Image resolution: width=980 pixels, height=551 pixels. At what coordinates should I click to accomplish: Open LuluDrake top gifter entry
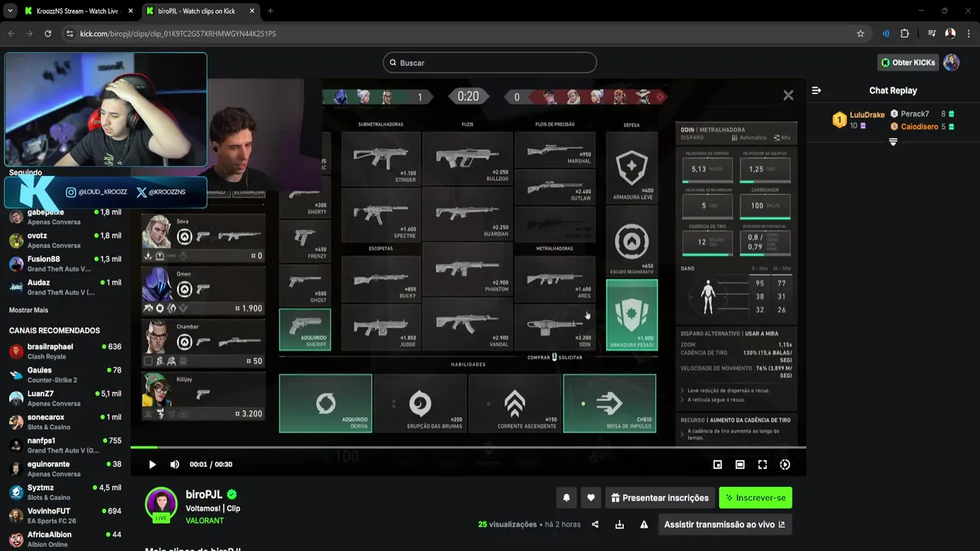(859, 119)
